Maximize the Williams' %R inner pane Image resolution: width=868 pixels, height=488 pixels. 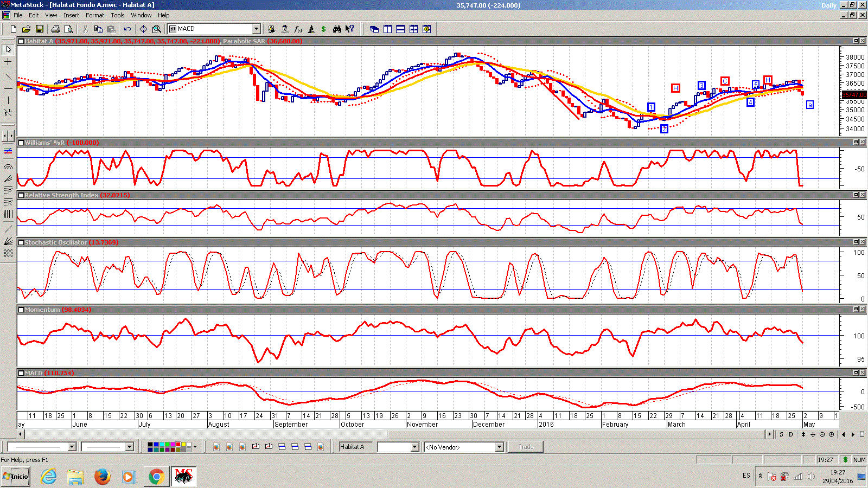856,142
